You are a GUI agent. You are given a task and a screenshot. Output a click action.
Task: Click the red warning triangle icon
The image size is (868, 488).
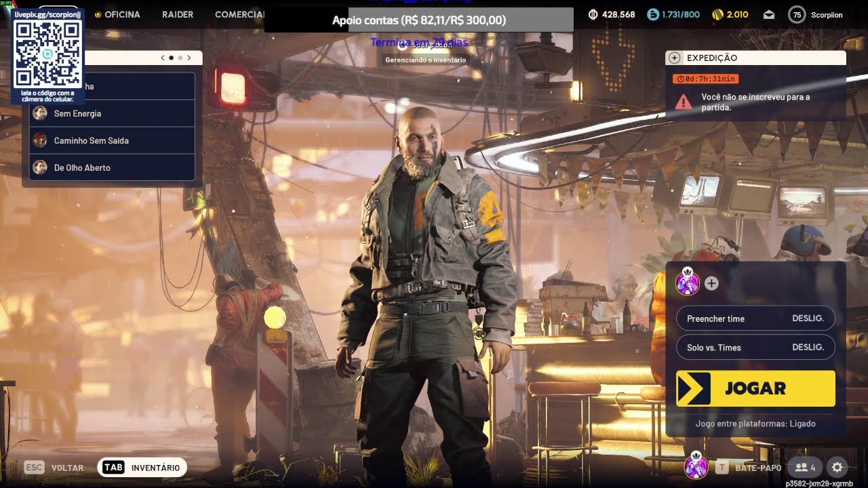pyautogui.click(x=684, y=102)
